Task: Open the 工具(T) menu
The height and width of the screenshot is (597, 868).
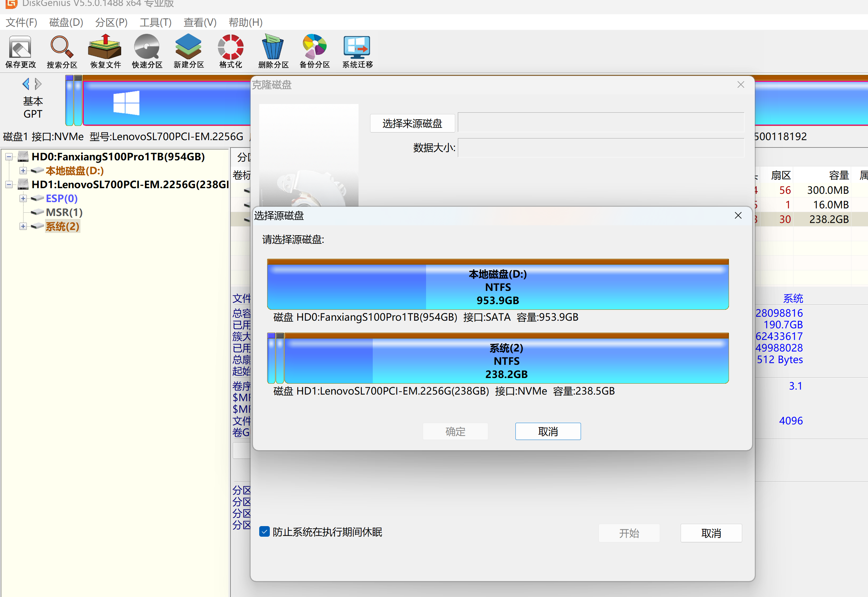Action: [x=156, y=23]
